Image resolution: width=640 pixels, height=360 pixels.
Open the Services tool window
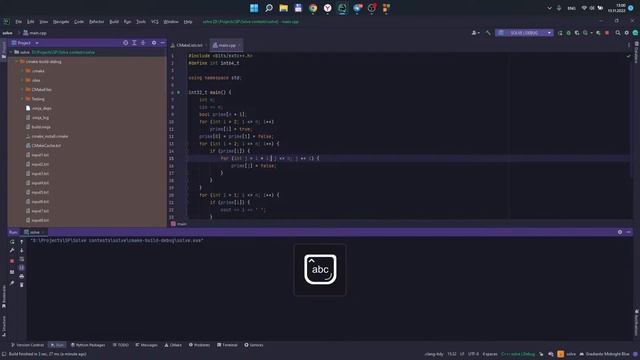[254, 345]
